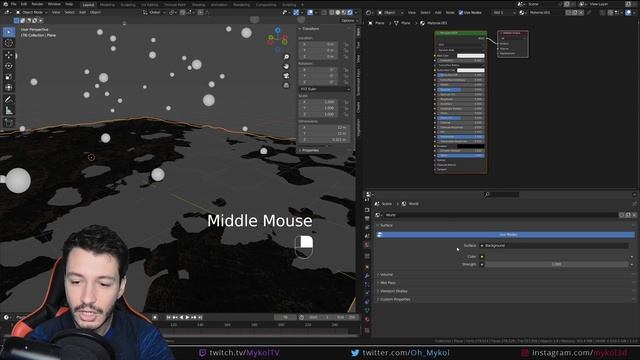Open the Output properties tab icon
The height and width of the screenshot is (360, 640).
coord(367,219)
